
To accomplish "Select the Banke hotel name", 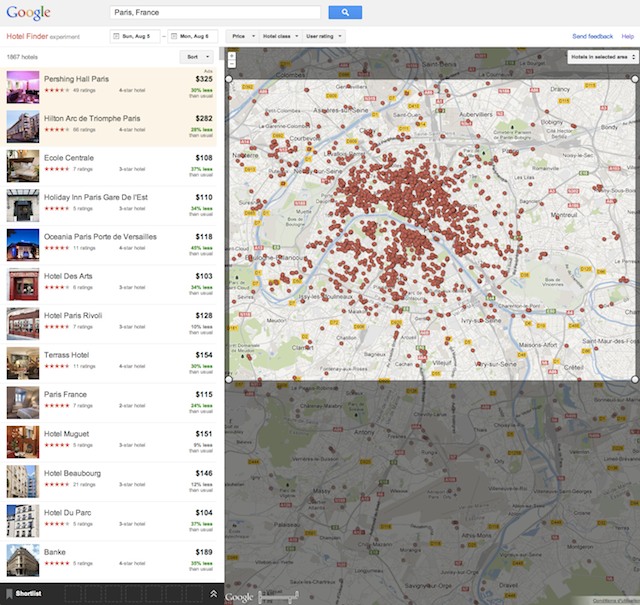I will 55,552.
